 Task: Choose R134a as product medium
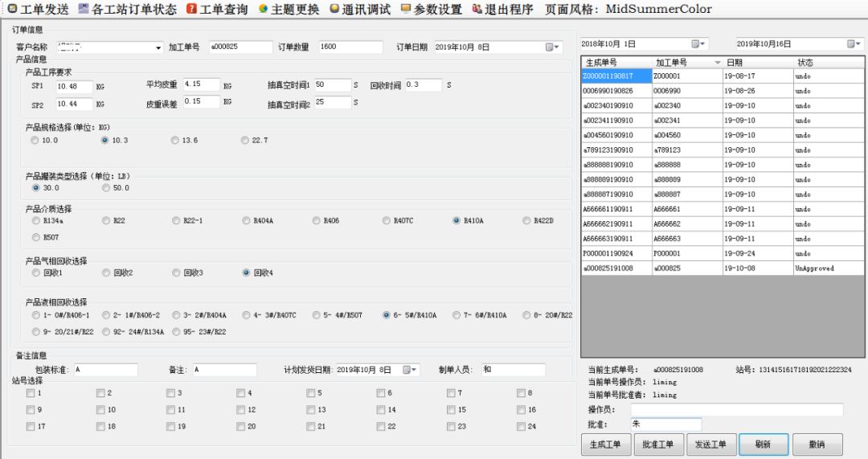click(35, 220)
